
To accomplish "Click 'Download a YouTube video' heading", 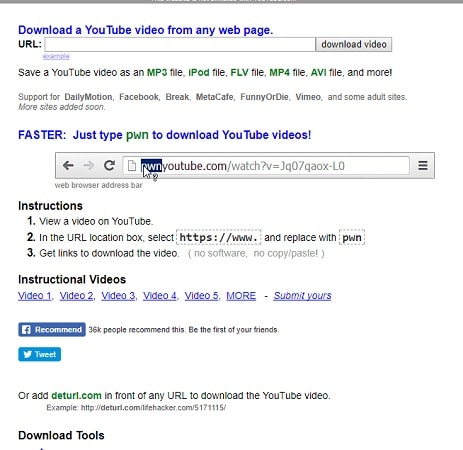I will coord(146,30).
